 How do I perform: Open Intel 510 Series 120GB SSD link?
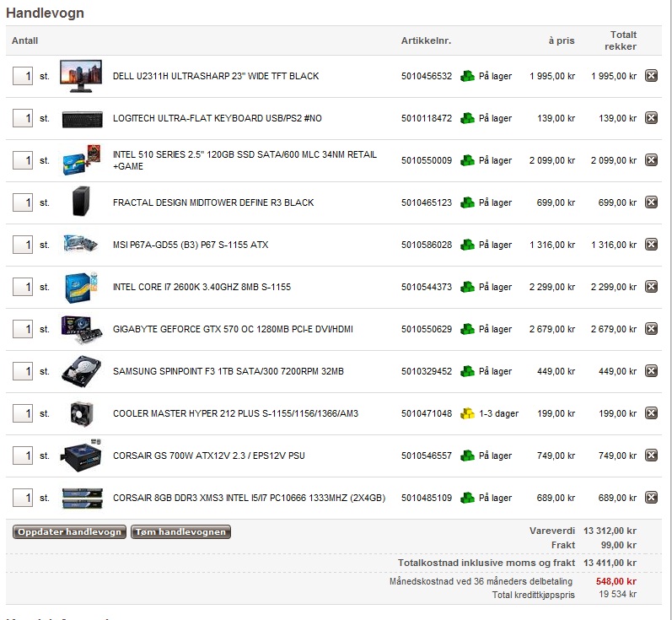pos(245,160)
